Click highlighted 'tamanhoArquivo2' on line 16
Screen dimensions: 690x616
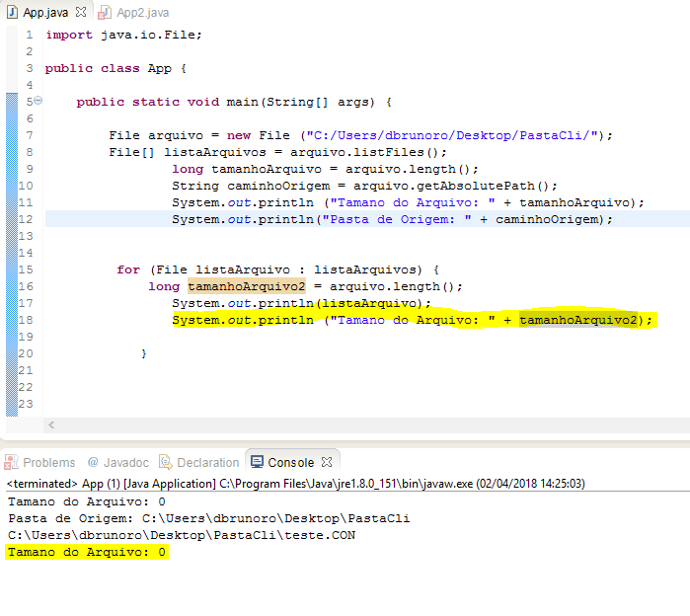pos(247,286)
